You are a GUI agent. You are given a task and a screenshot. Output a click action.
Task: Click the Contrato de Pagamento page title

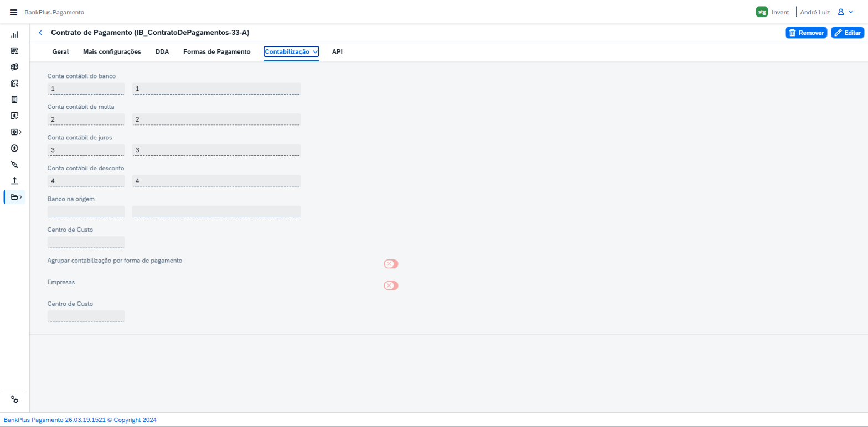tap(150, 33)
